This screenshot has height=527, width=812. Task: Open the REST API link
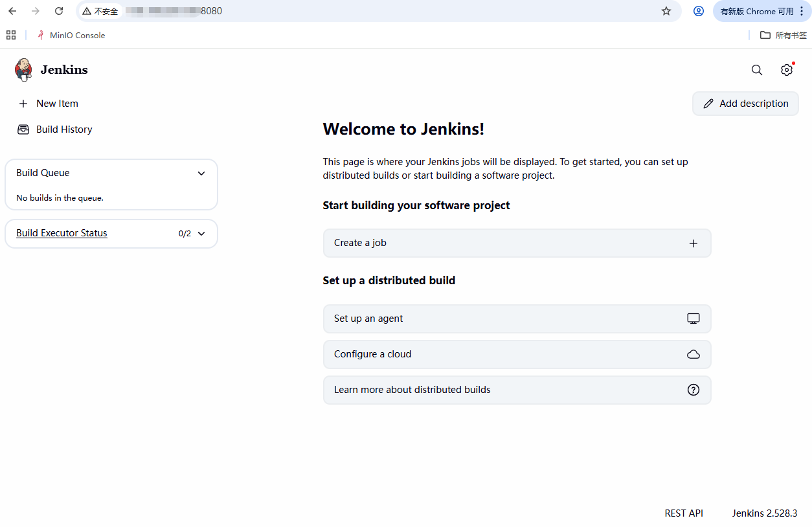[684, 513]
